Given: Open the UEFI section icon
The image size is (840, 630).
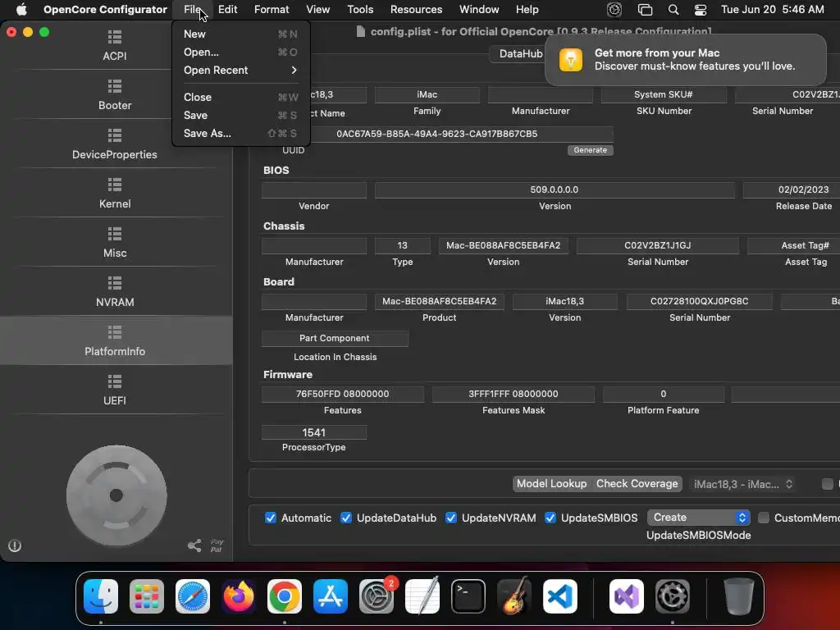Looking at the screenshot, I should [115, 381].
